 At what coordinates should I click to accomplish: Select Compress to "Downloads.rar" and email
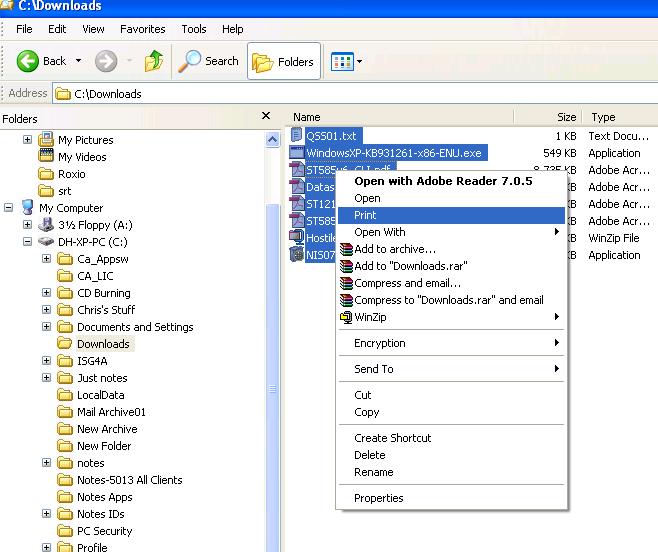click(x=452, y=300)
